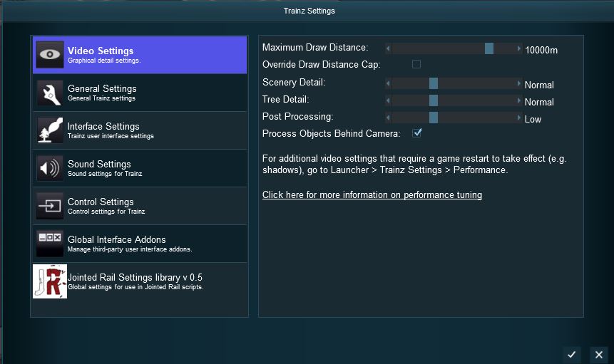Viewport: 614px width, 364px height.
Task: Click the Sound Settings speaker icon
Action: 50,168
